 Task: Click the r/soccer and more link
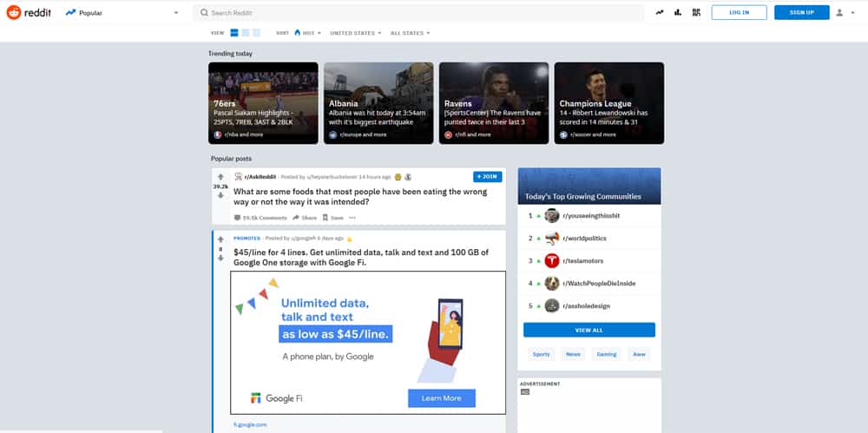coord(592,134)
